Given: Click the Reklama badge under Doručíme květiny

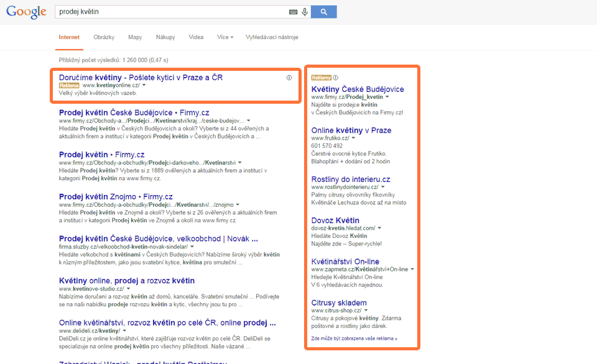Looking at the screenshot, I should pos(69,86).
